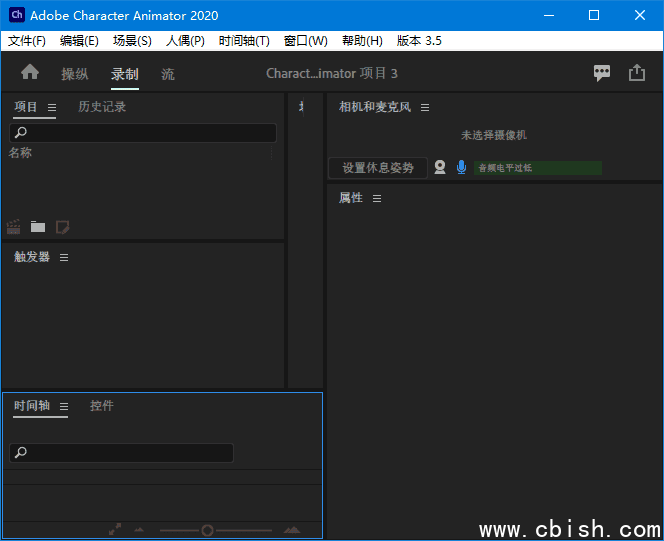Create a new folder in Project panel

pos(38,227)
